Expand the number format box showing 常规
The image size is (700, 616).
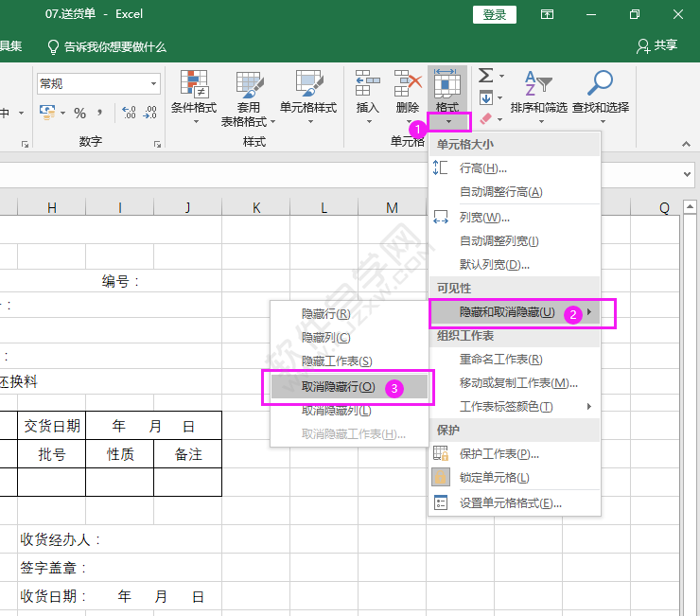153,84
